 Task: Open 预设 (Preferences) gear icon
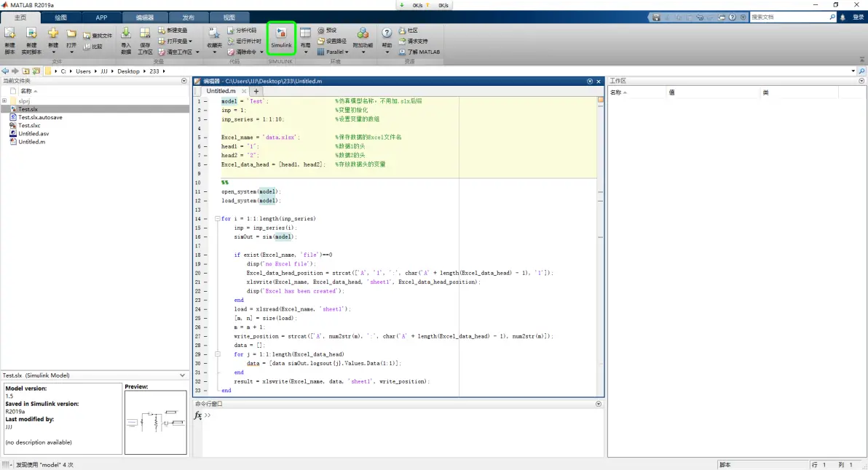[327, 31]
